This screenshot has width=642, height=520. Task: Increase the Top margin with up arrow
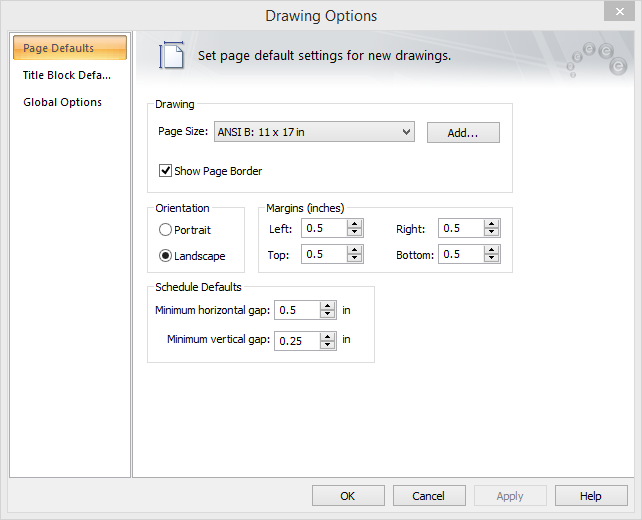tap(354, 250)
